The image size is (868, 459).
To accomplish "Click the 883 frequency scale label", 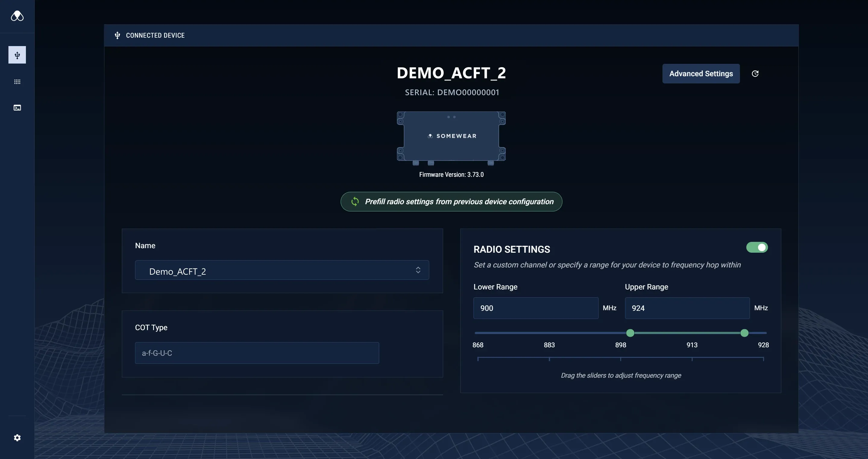I will [x=549, y=345].
